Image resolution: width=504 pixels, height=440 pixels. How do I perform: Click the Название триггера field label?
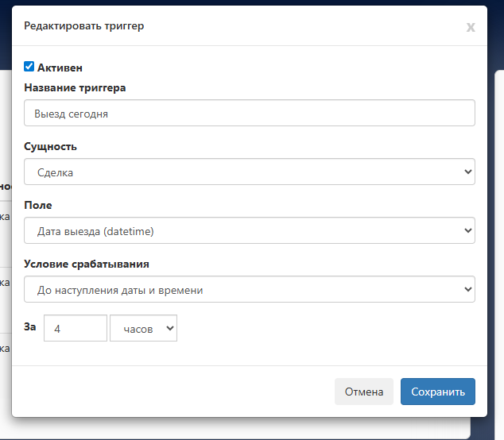pos(76,87)
